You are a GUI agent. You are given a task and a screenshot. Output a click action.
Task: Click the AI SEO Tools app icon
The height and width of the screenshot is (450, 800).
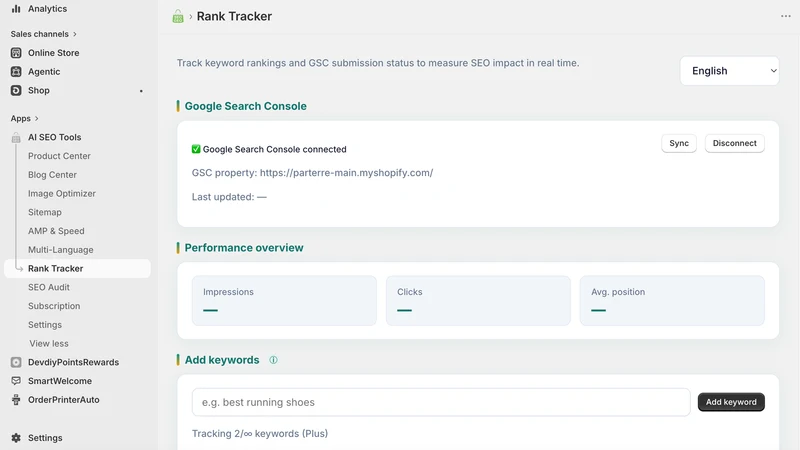16,137
